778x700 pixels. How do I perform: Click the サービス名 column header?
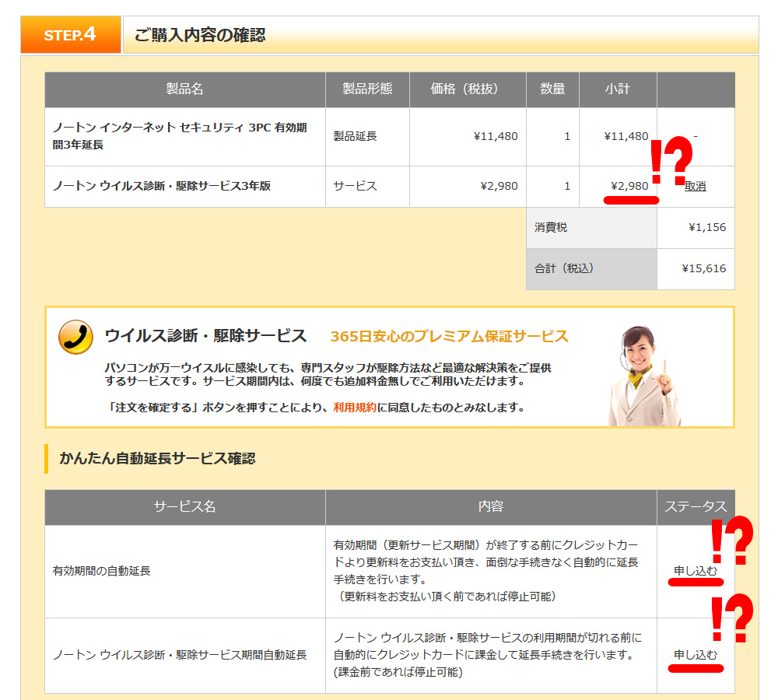(x=184, y=507)
